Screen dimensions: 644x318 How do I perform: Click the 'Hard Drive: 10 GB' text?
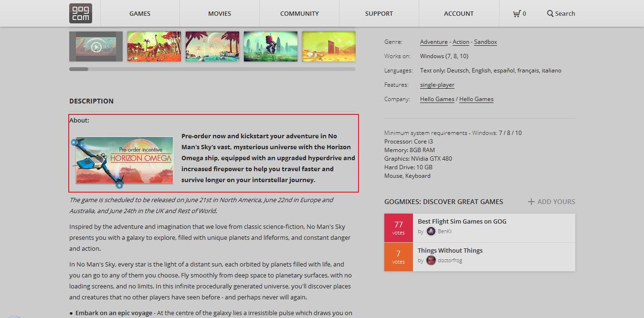[408, 167]
